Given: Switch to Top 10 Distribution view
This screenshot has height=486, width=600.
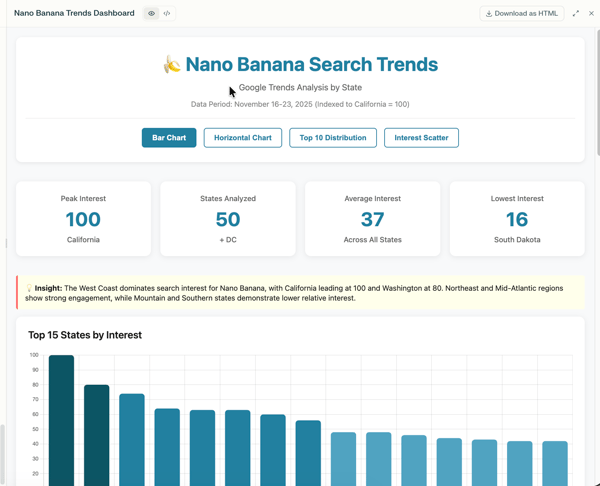Looking at the screenshot, I should [333, 138].
